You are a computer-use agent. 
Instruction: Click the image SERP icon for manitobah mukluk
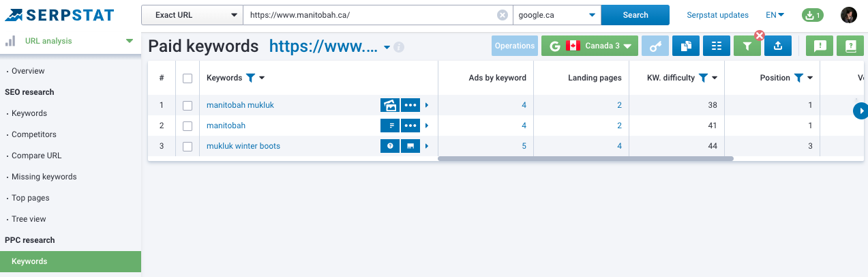390,105
